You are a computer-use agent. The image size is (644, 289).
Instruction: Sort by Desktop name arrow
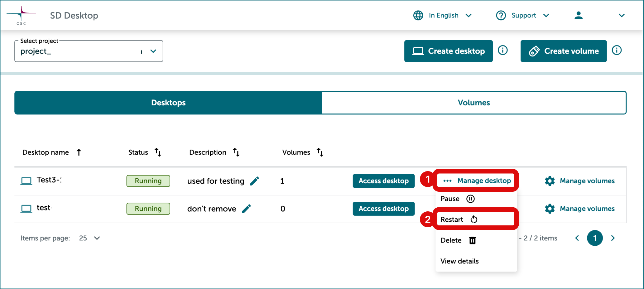pyautogui.click(x=79, y=152)
